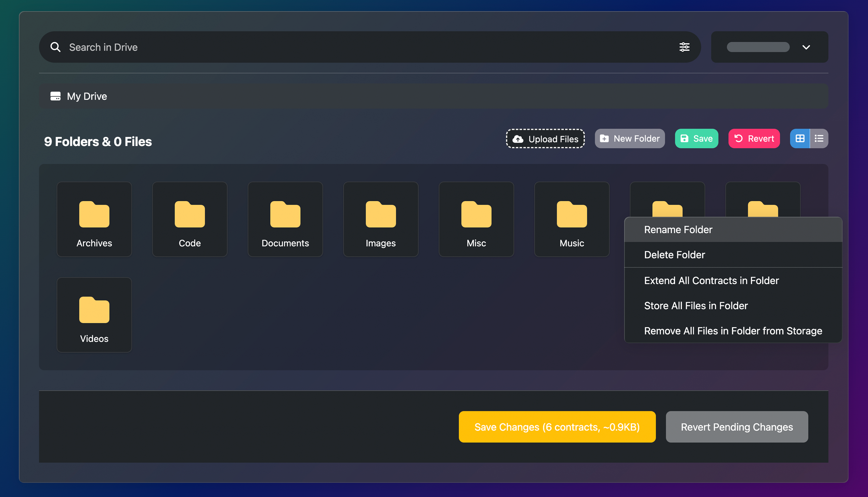Screen dimensions: 868x497
Task: Click the Upload Files button
Action: click(x=545, y=139)
